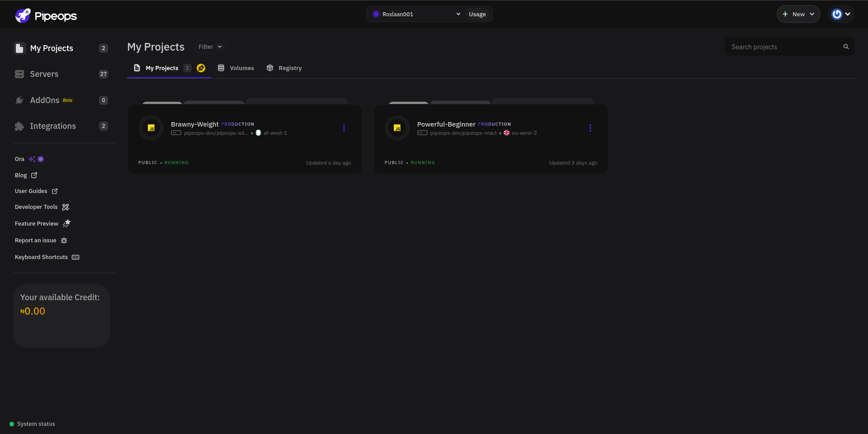This screenshot has width=868, height=434.
Task: Click the Developer Tools icon
Action: click(x=66, y=207)
